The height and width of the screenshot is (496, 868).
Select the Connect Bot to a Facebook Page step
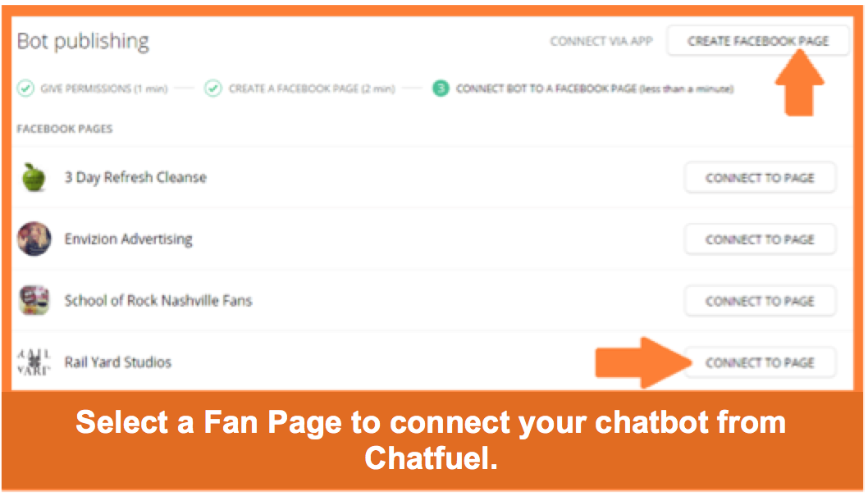[595, 89]
